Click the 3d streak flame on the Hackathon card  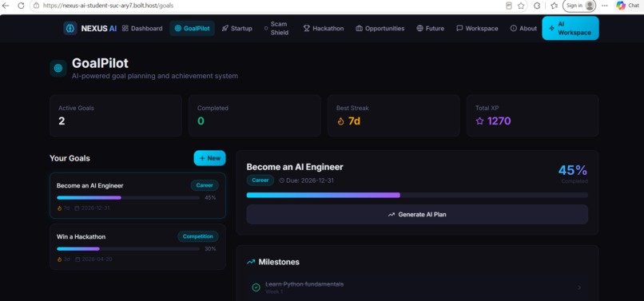tap(59, 259)
